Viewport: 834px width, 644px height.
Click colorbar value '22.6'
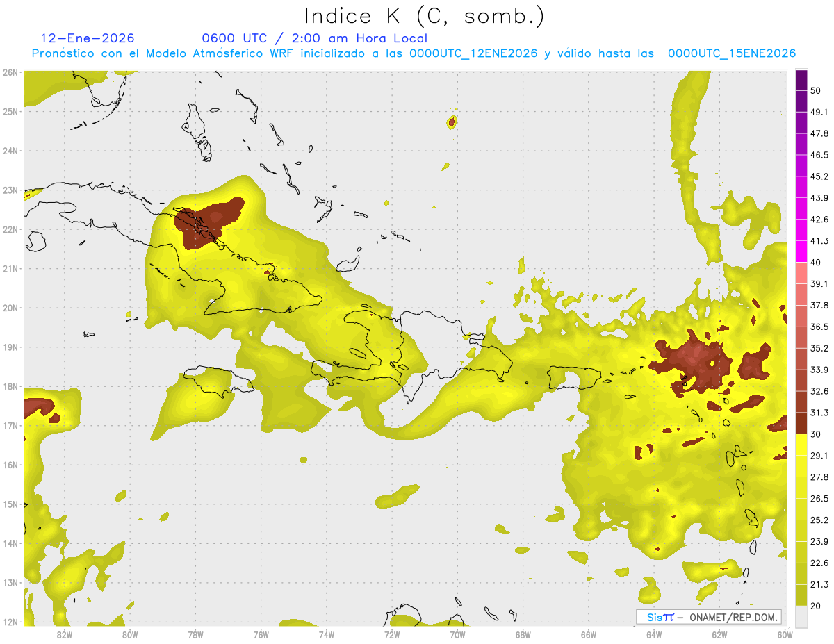point(819,563)
